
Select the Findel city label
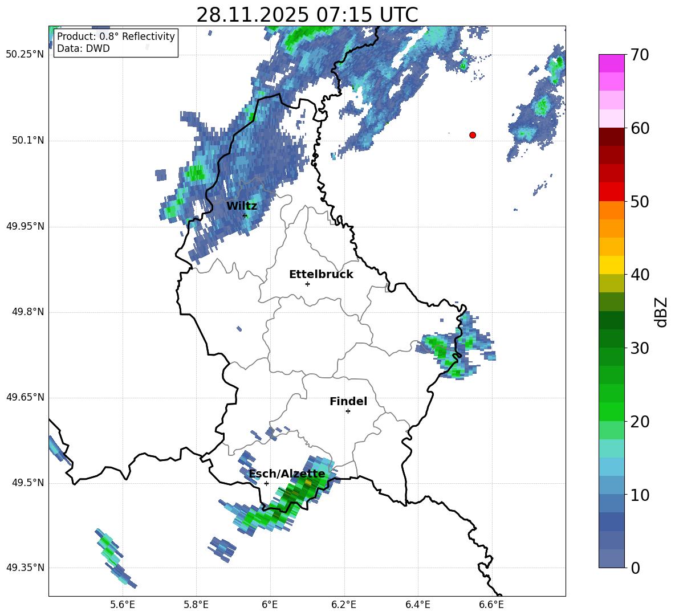[x=348, y=401]
